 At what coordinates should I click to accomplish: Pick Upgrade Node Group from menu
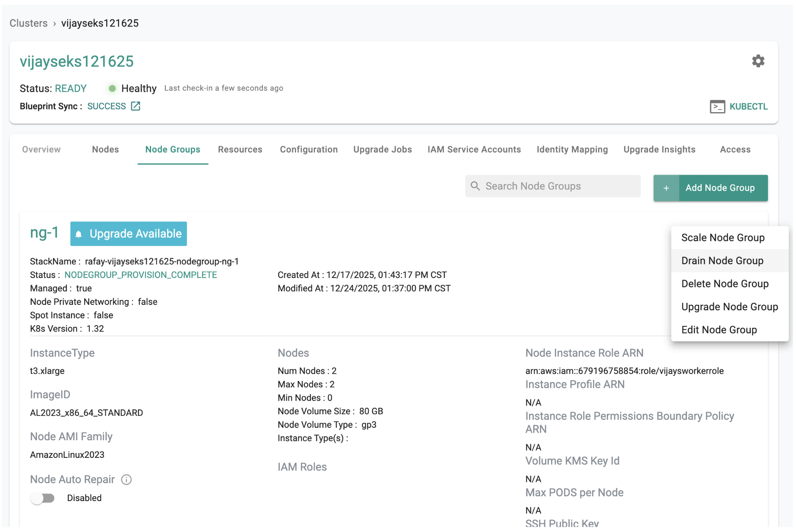pyautogui.click(x=729, y=307)
